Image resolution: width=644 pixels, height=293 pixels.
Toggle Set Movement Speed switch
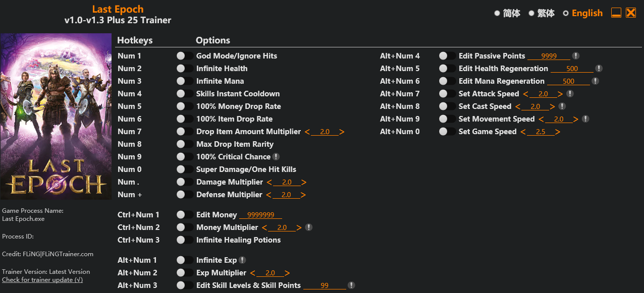(x=447, y=119)
